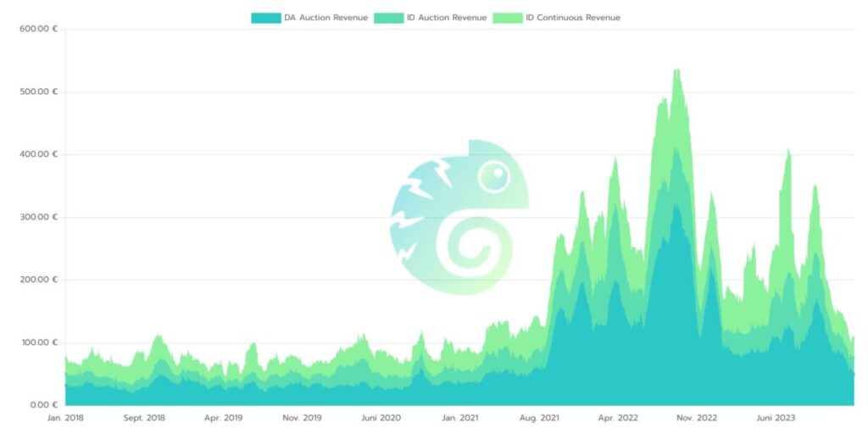Click the ID Continuous Revenue legend color box
868x434 pixels.
(508, 18)
